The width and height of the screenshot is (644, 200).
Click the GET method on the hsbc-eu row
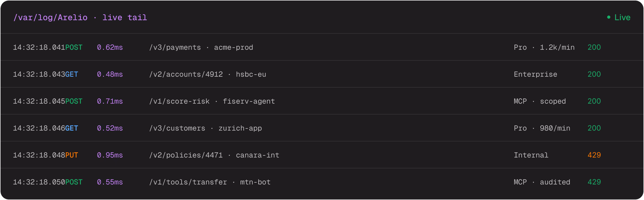pos(72,74)
